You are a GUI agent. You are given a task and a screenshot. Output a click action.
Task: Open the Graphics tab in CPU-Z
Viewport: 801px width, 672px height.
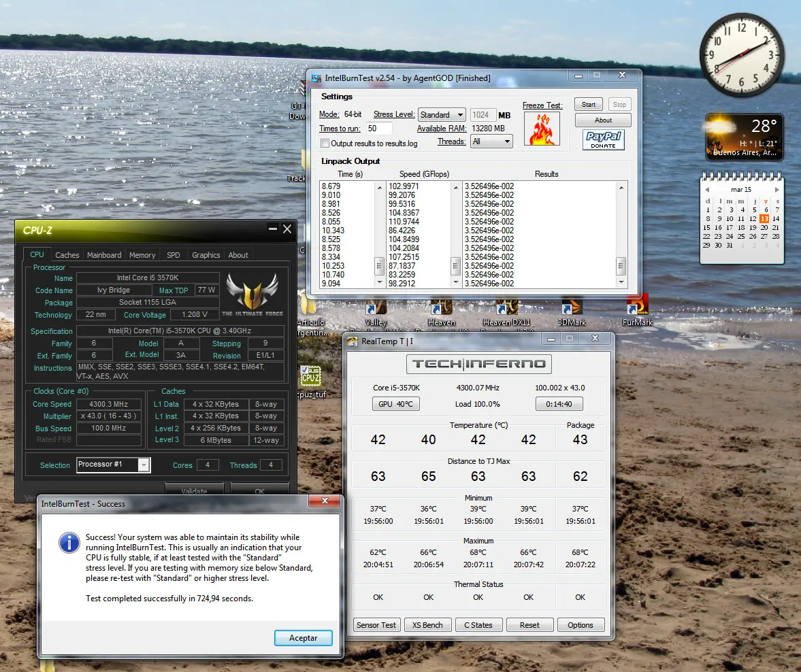coord(206,255)
